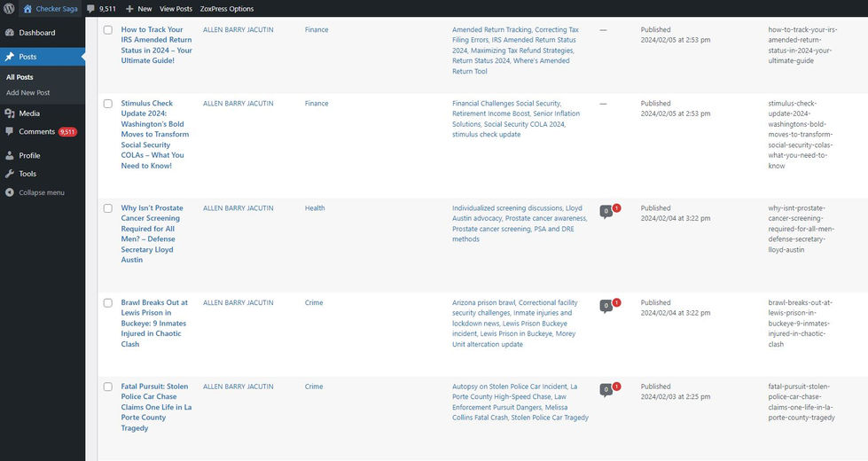
Task: Open the Stimulus Check Update 2024 post title
Action: click(155, 135)
